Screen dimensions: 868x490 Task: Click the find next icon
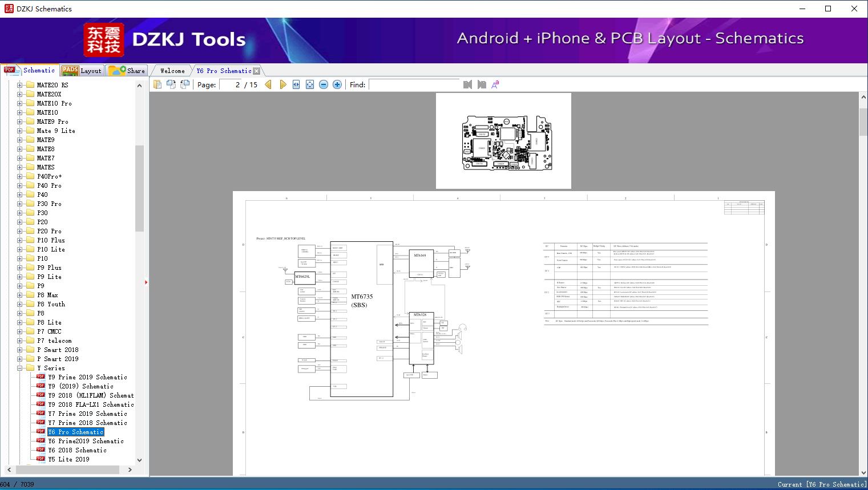(482, 84)
